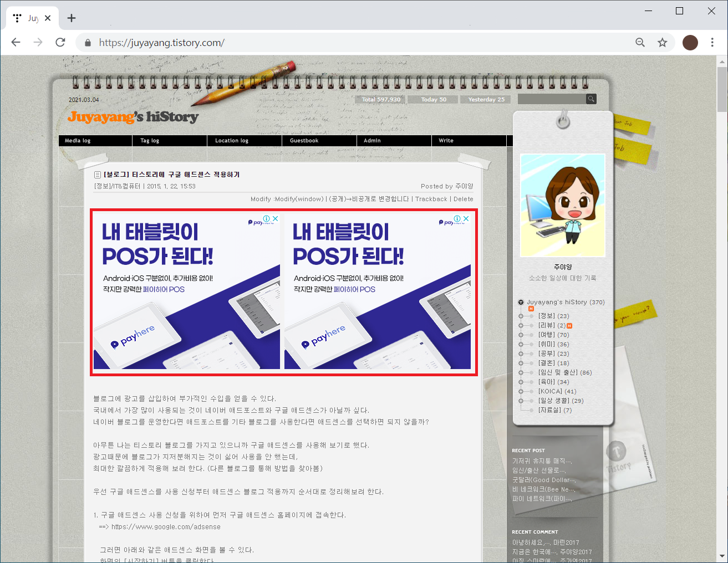Open ad info icon on left ad
728x563 pixels.
[267, 218]
